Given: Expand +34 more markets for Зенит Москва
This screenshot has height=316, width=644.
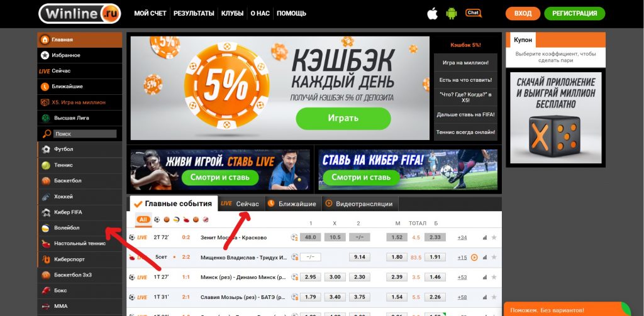Looking at the screenshot, I should (x=462, y=237).
